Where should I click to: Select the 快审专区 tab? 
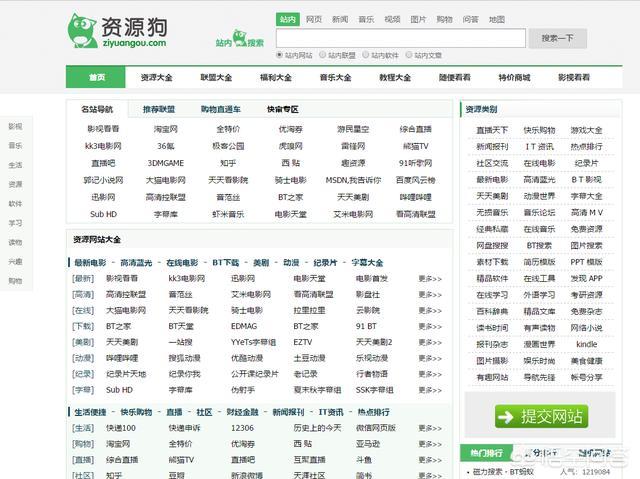point(282,109)
